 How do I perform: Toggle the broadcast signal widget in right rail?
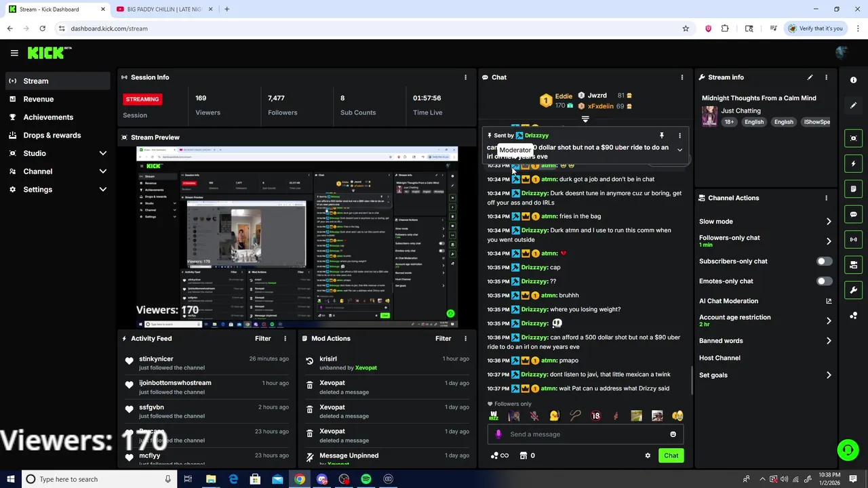(853, 239)
